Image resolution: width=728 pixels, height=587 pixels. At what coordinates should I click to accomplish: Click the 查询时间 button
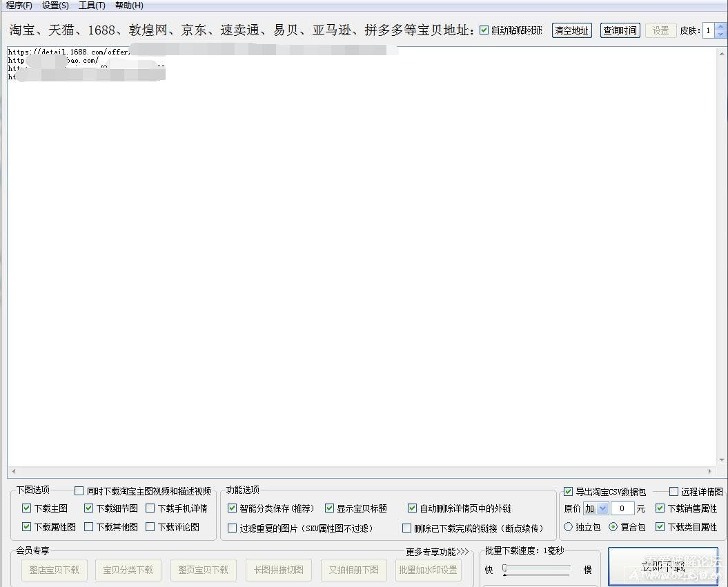click(x=620, y=30)
